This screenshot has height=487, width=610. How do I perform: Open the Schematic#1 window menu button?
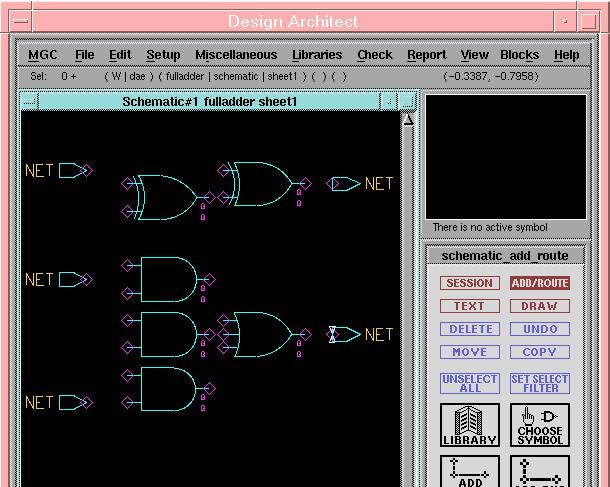point(29,101)
